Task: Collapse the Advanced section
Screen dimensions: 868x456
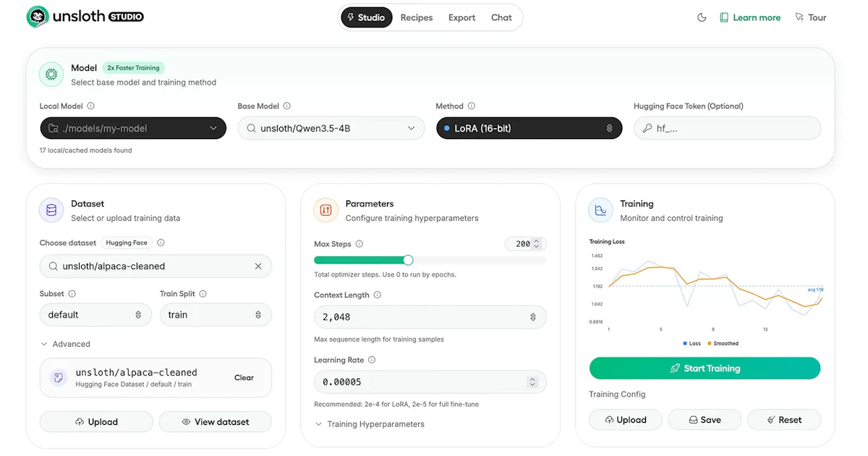Action: click(65, 344)
